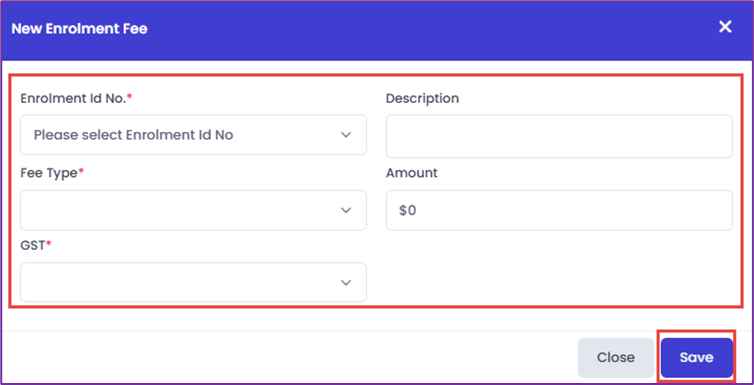Click the Fee Type label
Viewport: 754px width, 385px height.
[52, 173]
